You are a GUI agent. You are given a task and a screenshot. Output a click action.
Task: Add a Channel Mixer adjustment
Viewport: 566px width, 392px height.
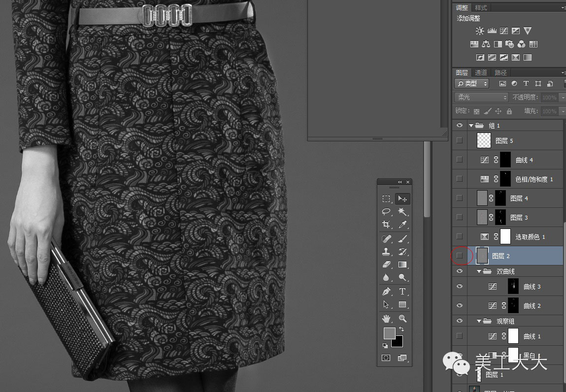coord(521,44)
